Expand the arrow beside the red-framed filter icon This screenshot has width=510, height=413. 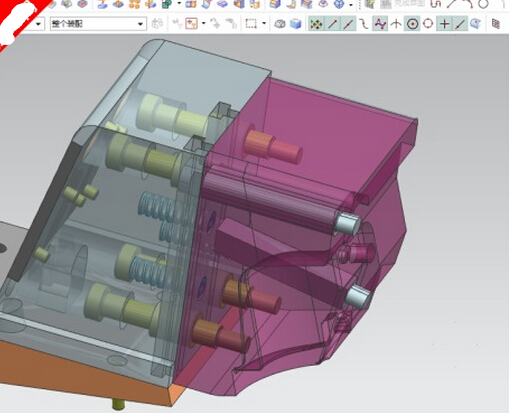[203, 24]
